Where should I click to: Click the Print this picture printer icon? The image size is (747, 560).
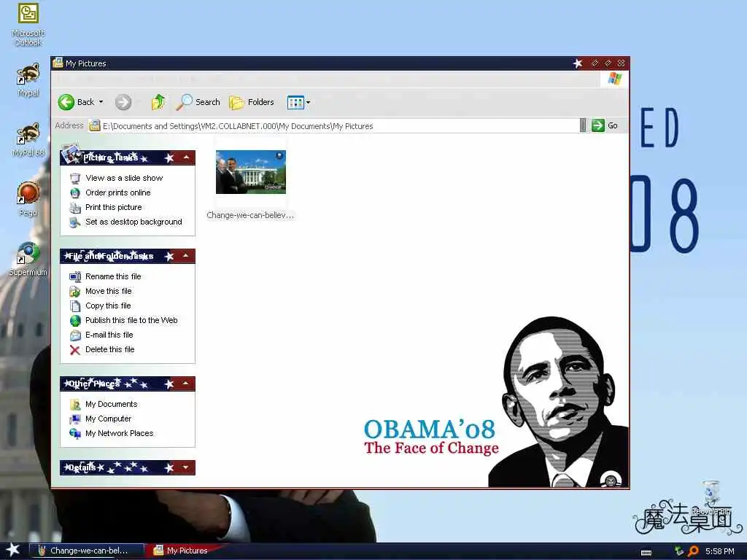click(x=75, y=208)
